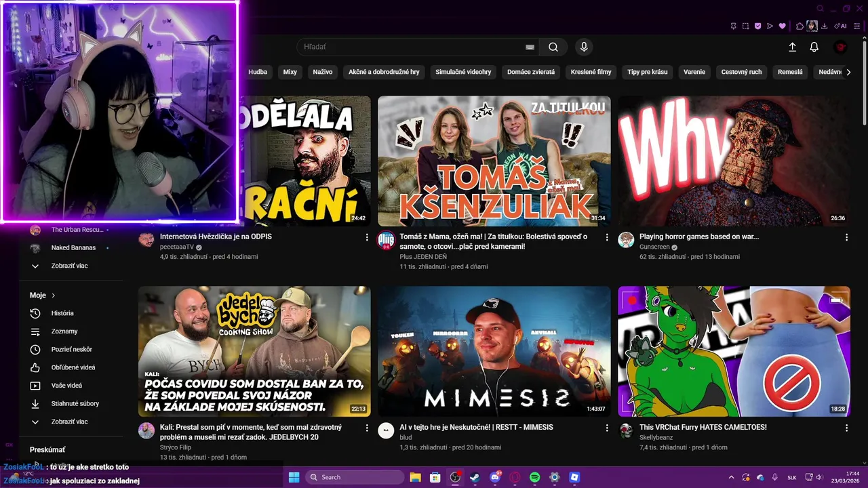Open the browser shield privacy icon
The height and width of the screenshot is (488, 868).
pyautogui.click(x=757, y=26)
